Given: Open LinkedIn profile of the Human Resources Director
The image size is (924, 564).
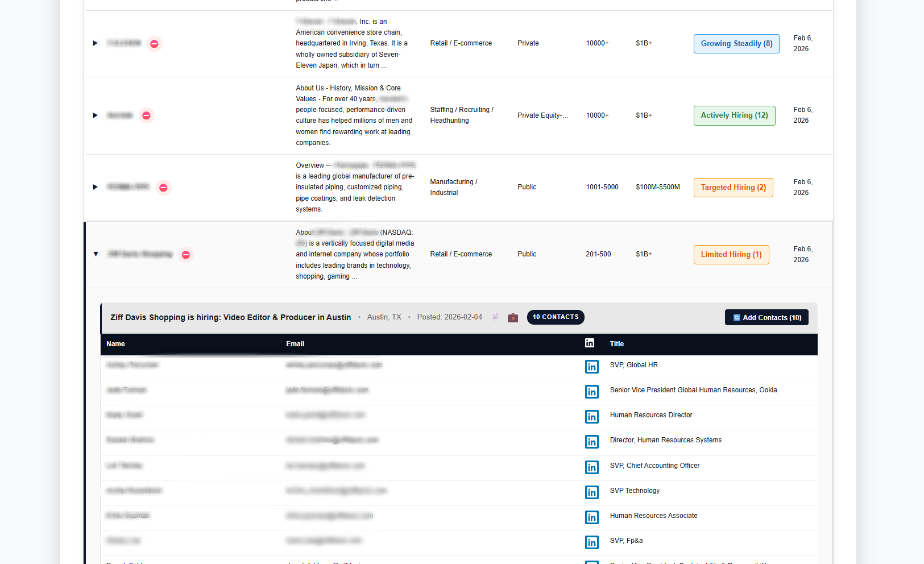Looking at the screenshot, I should 591,417.
